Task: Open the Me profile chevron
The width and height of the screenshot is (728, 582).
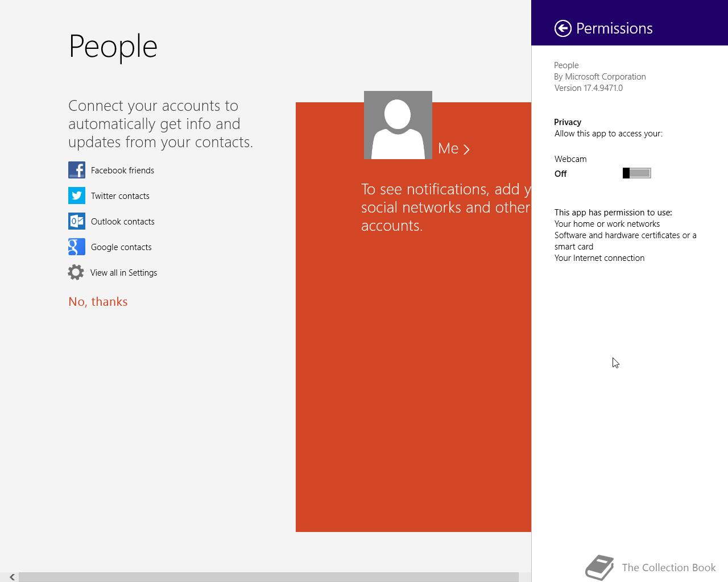Action: click(x=466, y=149)
